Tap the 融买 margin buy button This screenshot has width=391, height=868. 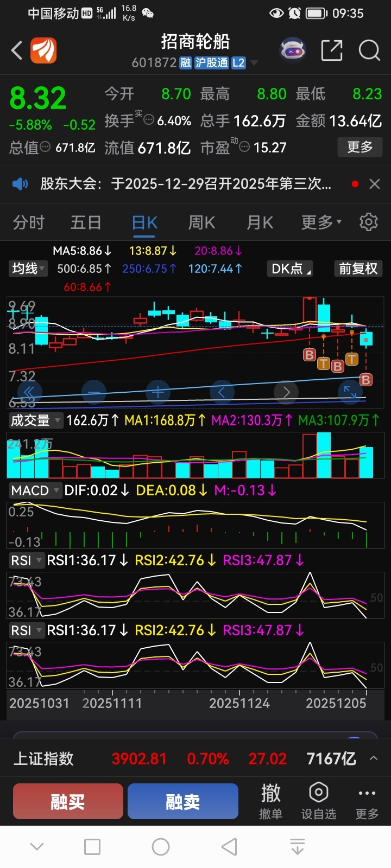pos(68,801)
